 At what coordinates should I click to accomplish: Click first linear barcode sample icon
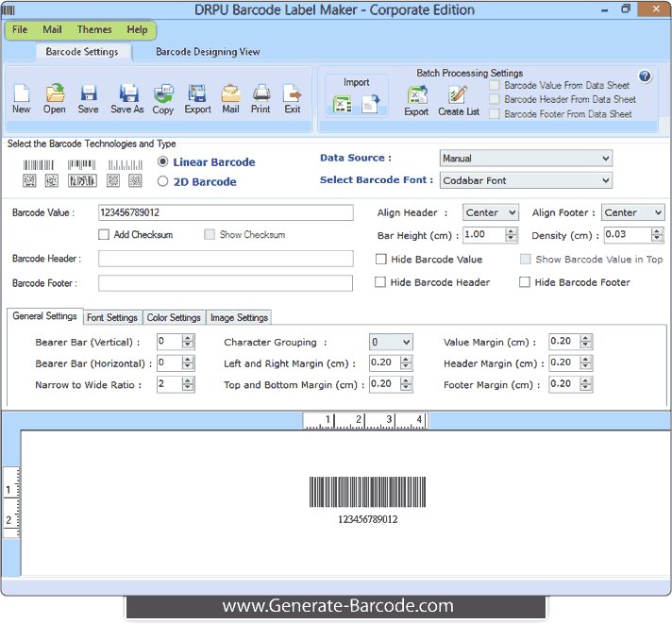[x=39, y=165]
